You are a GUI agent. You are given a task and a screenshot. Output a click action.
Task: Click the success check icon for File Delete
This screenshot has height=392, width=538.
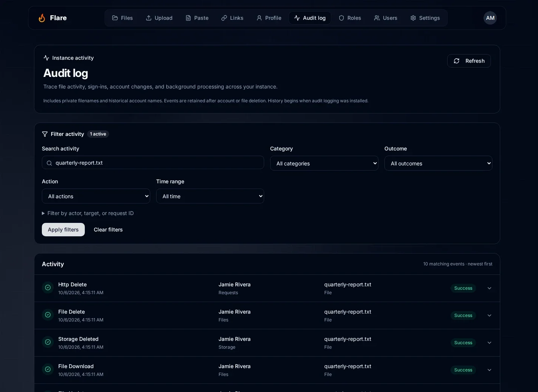48,315
